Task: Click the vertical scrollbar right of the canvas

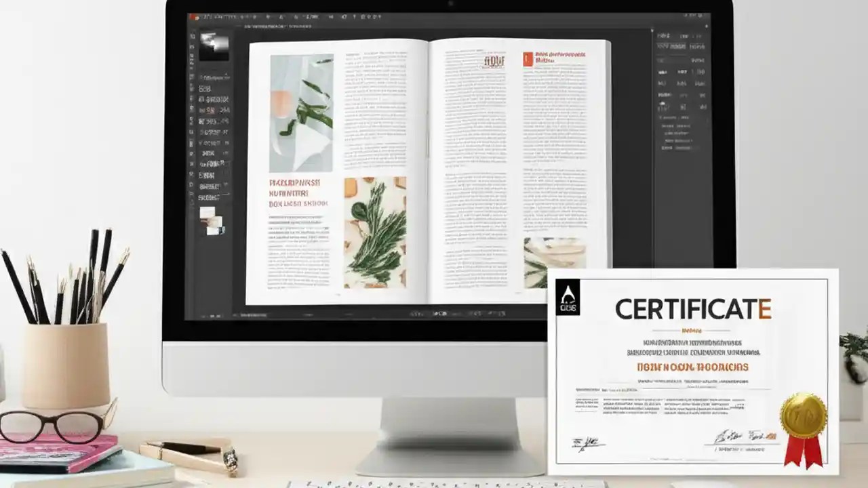Action: [x=646, y=169]
